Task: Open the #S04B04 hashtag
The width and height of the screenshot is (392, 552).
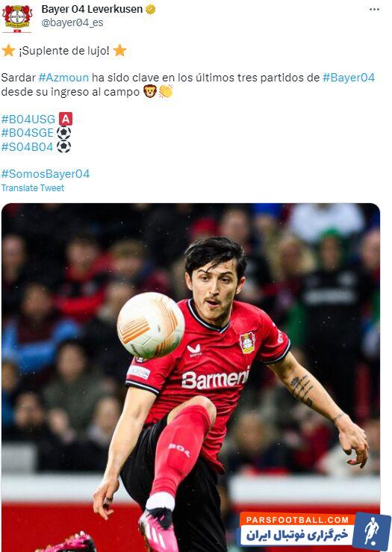Action: 28,147
